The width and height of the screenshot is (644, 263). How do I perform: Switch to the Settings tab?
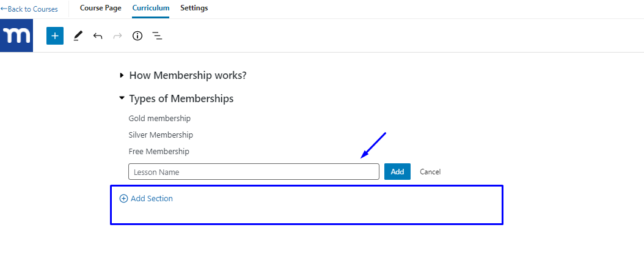click(x=194, y=8)
